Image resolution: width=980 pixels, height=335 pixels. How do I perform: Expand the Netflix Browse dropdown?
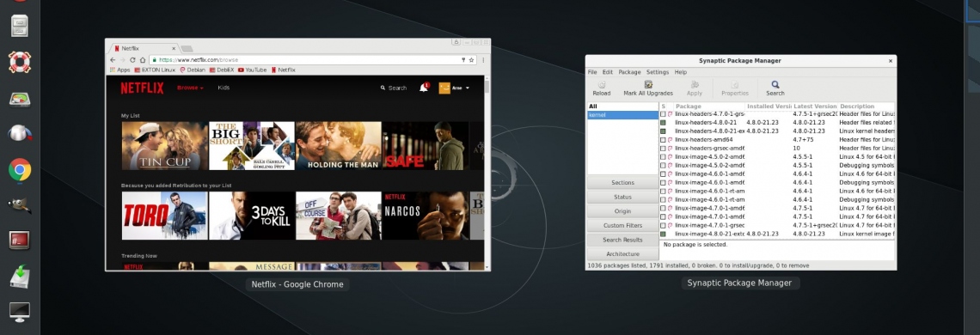pos(190,88)
